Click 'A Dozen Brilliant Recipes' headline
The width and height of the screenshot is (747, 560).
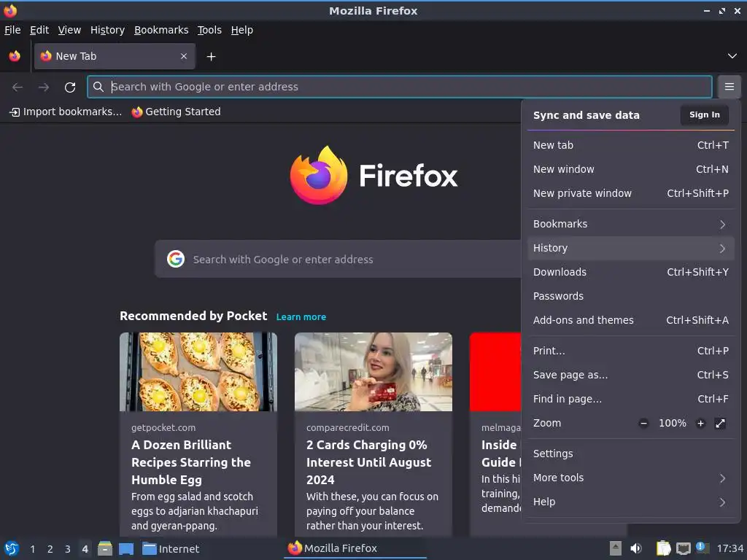click(191, 462)
